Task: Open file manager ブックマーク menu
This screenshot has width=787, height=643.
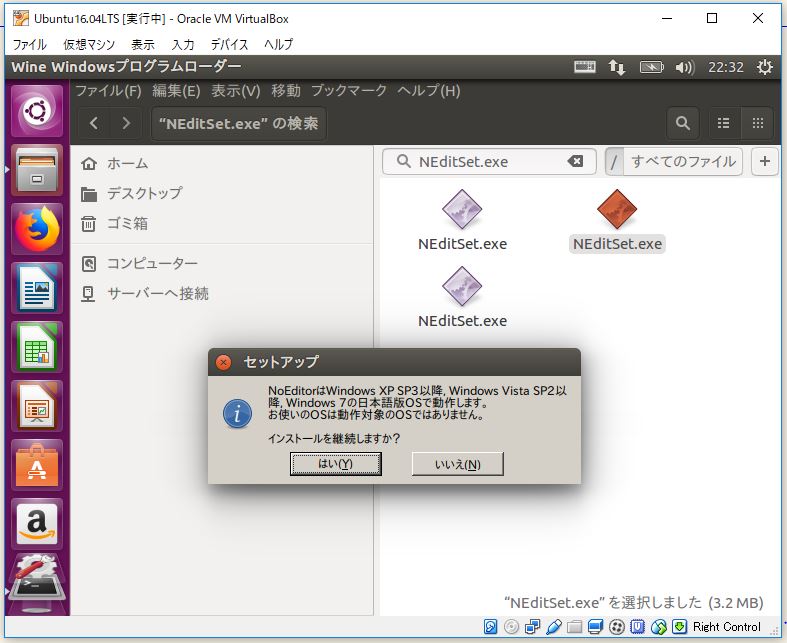Action: click(349, 91)
